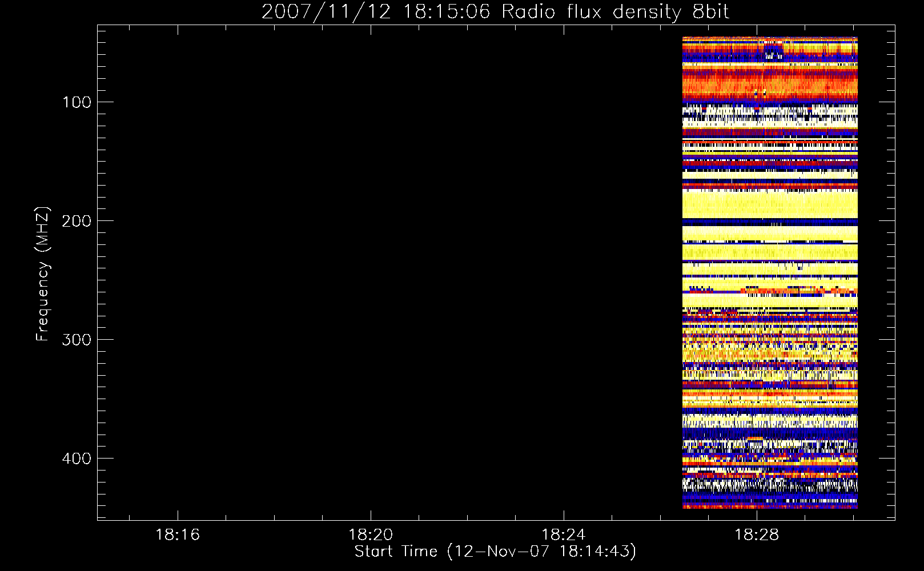Click the 18:28 time tick label
Image resolution: width=924 pixels, height=571 pixels.
757,534
